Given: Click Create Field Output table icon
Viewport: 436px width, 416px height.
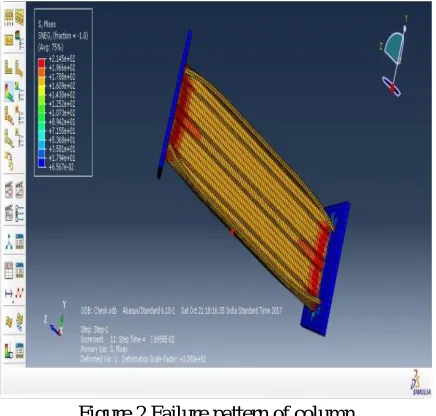Looking at the screenshot, I should 9,270.
